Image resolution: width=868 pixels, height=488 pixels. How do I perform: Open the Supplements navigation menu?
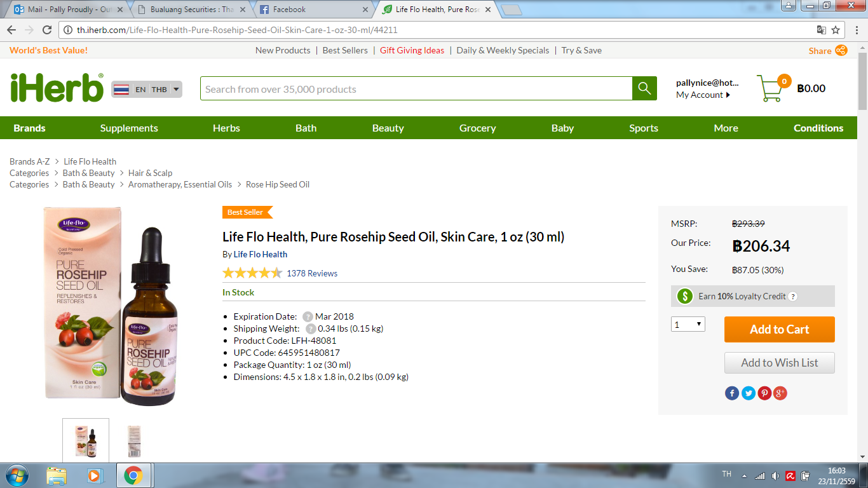tap(129, 128)
